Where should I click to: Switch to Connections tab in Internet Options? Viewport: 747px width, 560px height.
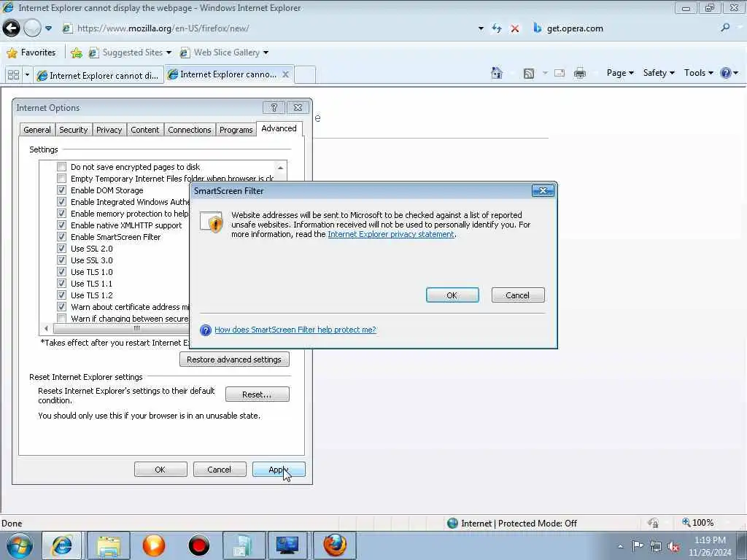coord(189,130)
